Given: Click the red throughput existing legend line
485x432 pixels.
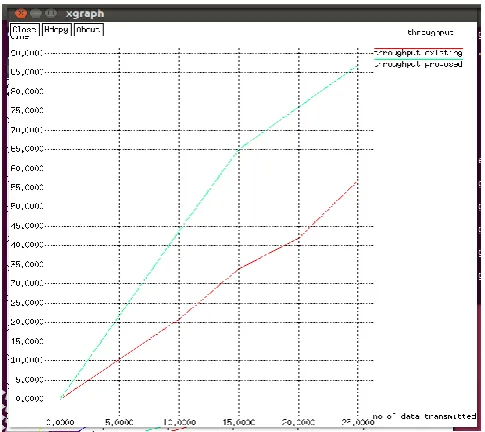Looking at the screenshot, I should (x=418, y=48).
